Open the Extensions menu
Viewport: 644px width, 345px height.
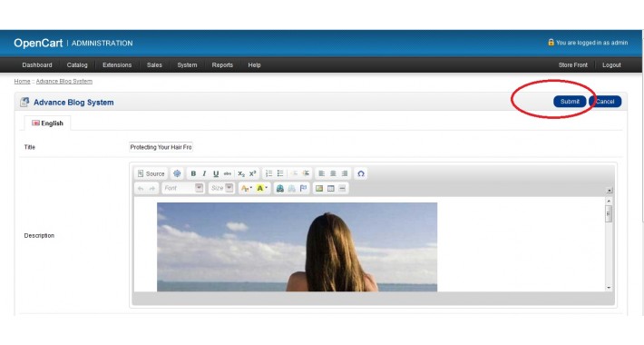coord(117,65)
